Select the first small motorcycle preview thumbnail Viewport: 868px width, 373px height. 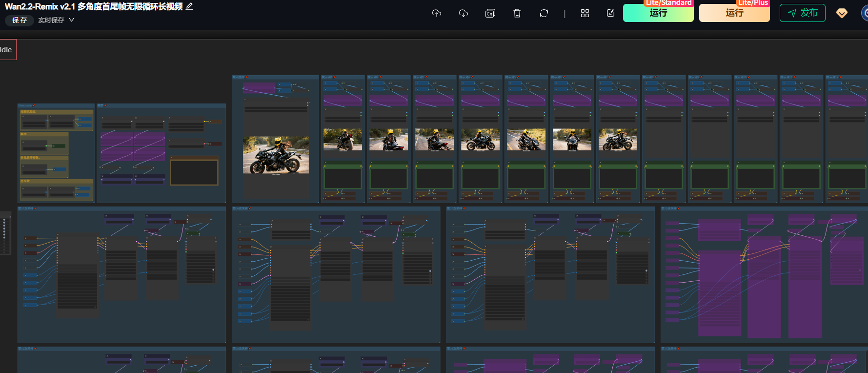click(343, 140)
